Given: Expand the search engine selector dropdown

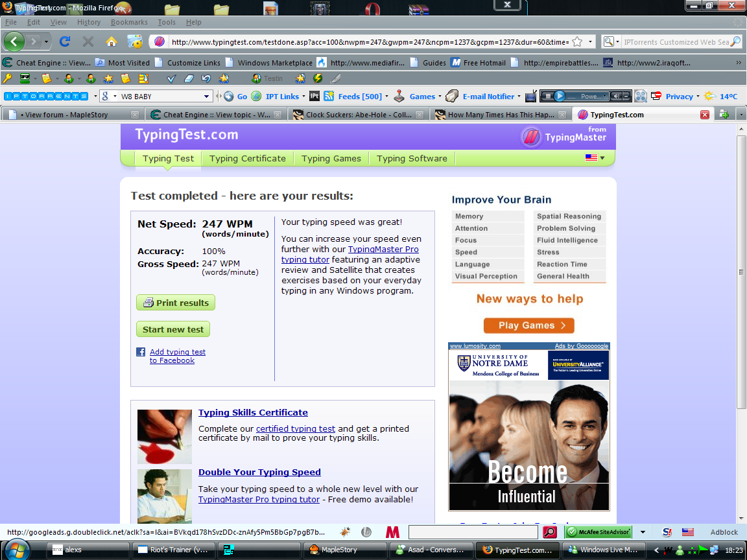Looking at the screenshot, I should (x=617, y=42).
